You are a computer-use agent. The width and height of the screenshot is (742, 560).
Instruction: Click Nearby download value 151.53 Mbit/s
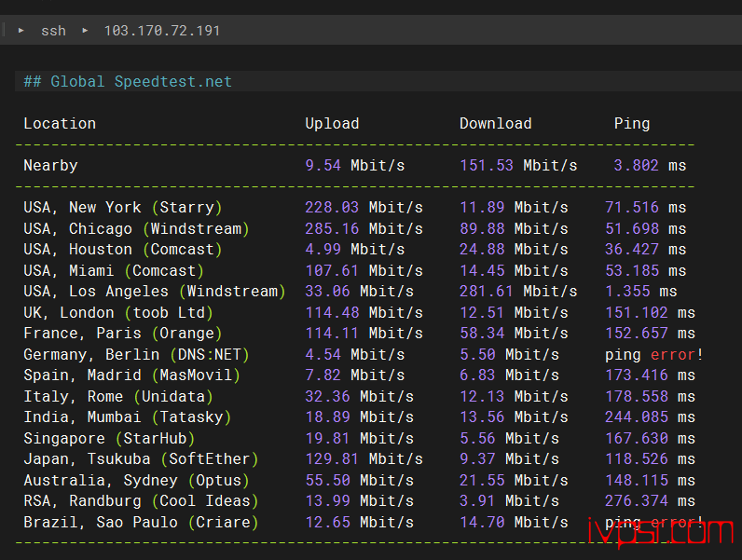518,166
